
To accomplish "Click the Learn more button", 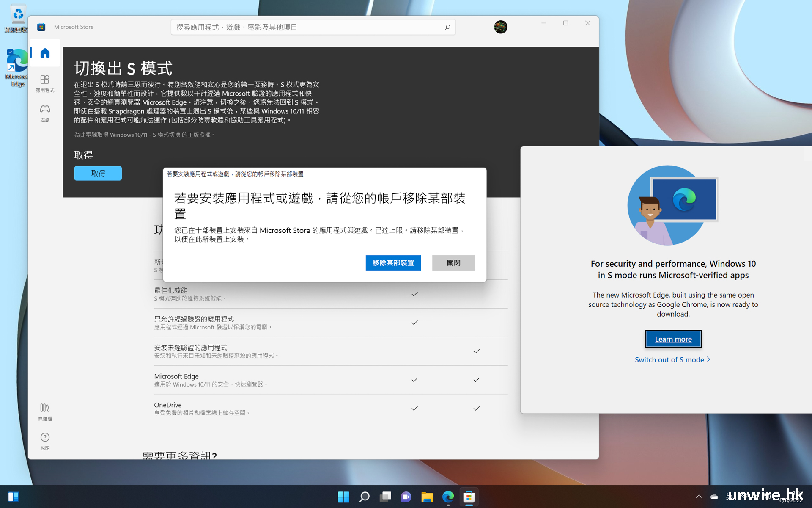I will [673, 339].
